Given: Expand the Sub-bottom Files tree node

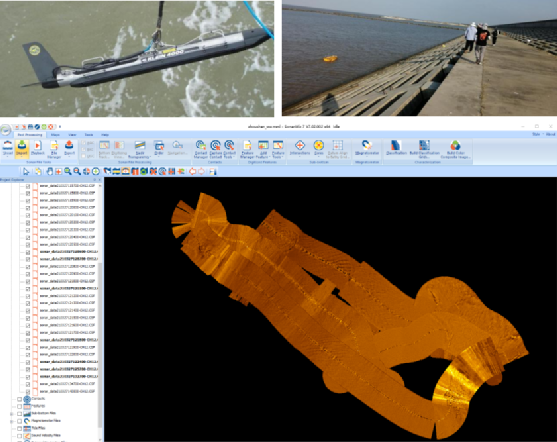Looking at the screenshot, I should tap(12, 414).
